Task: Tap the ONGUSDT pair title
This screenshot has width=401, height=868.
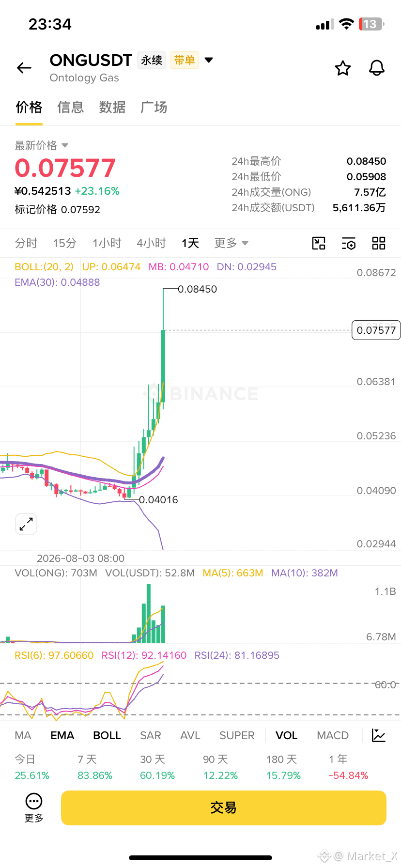Action: (91, 60)
